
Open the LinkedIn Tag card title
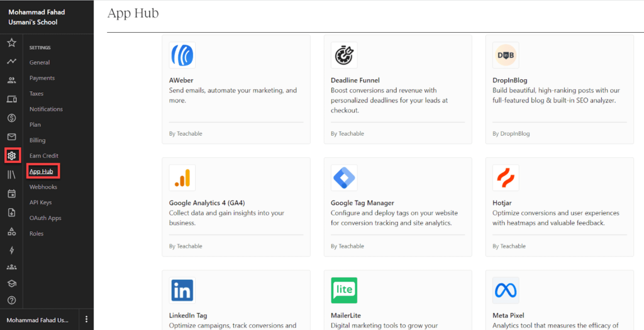click(x=188, y=316)
